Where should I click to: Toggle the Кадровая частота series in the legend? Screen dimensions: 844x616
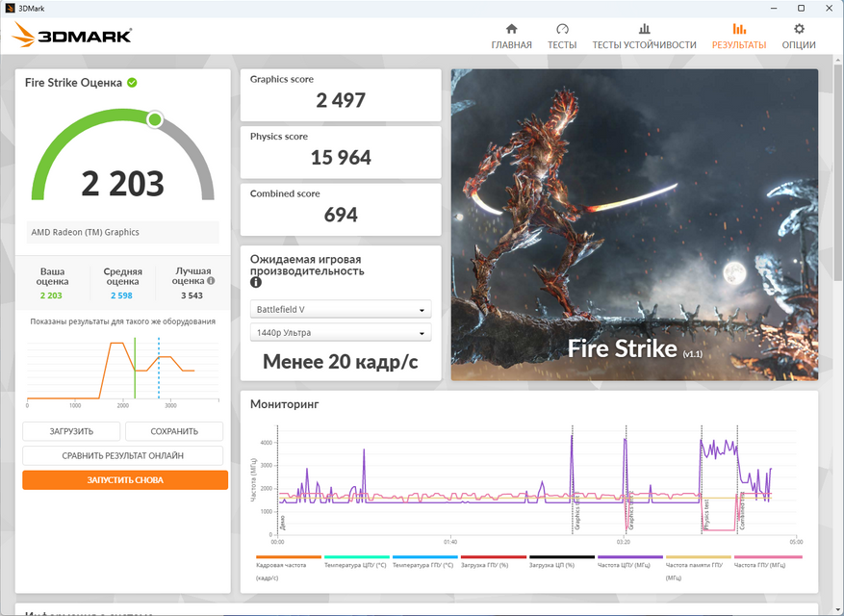[x=281, y=565]
